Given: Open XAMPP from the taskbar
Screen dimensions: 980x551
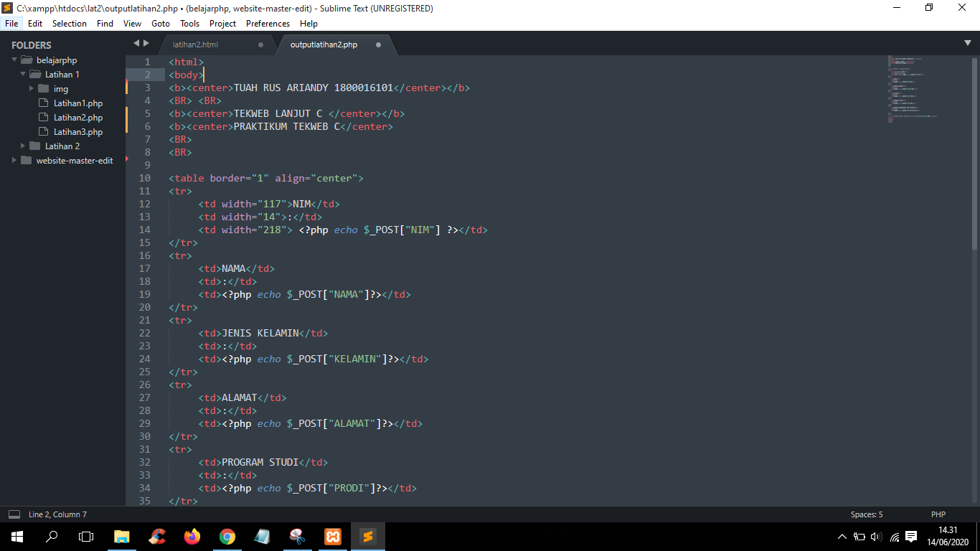Looking at the screenshot, I should [x=333, y=537].
